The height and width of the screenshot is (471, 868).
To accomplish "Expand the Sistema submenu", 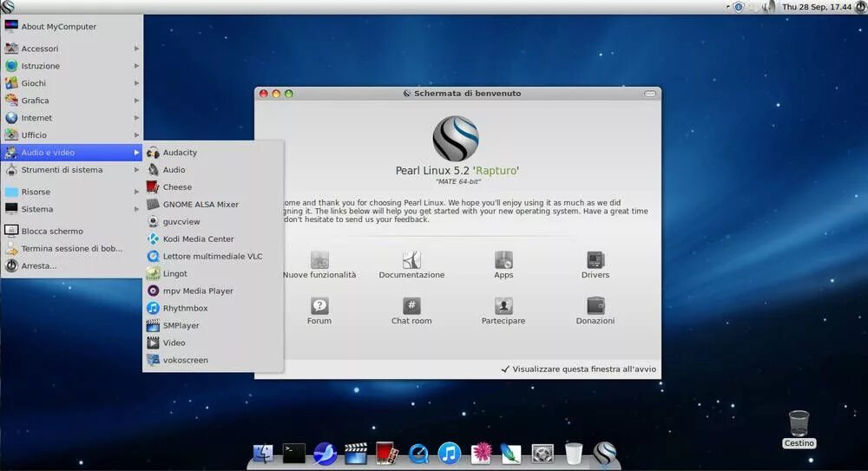I will tap(72, 209).
